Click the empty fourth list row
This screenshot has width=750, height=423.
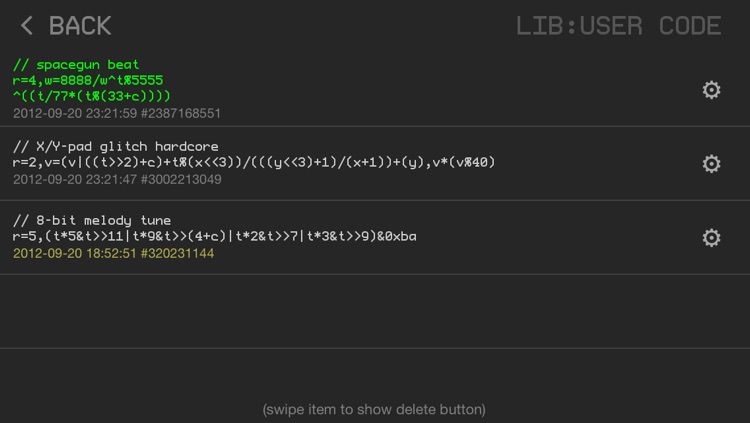click(x=375, y=311)
